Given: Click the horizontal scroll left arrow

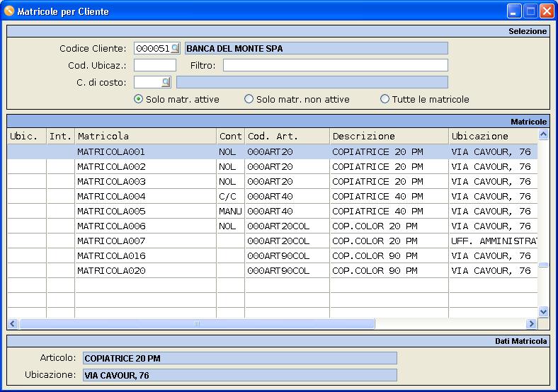Looking at the screenshot, I should point(13,323).
